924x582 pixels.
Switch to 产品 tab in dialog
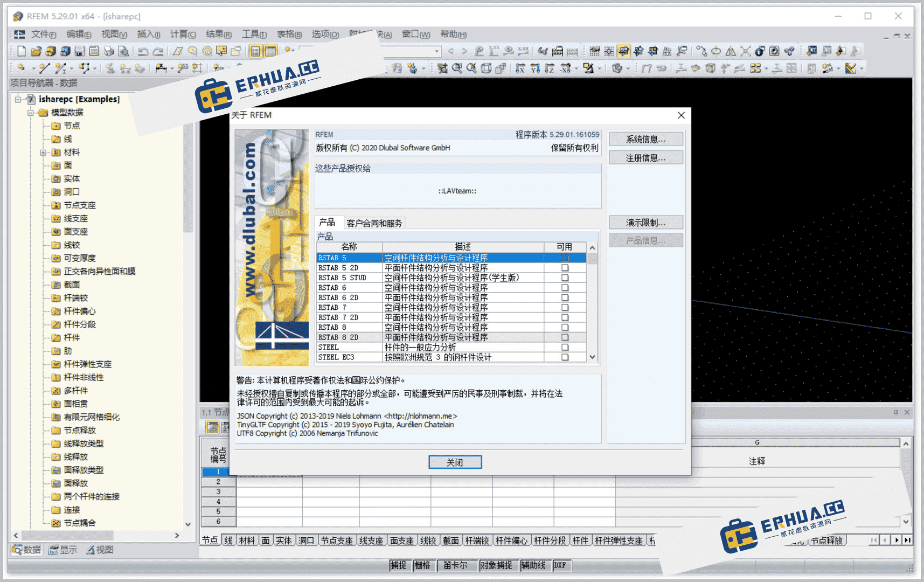327,222
